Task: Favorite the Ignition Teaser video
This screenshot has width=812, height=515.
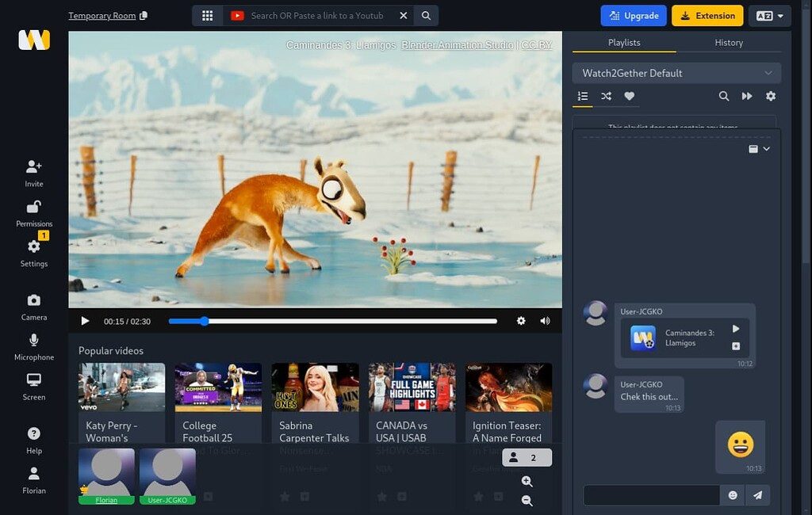Action: [x=478, y=497]
